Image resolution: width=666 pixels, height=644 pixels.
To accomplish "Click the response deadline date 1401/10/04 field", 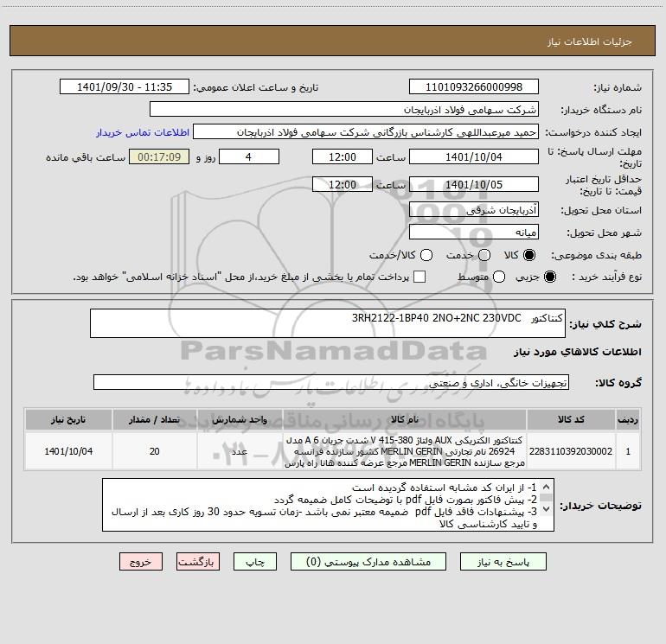I will 474,156.
